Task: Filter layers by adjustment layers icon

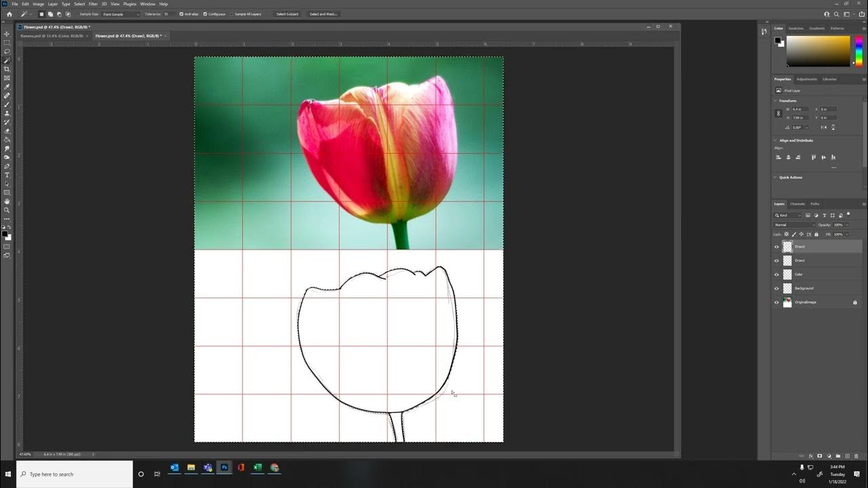Action: pyautogui.click(x=816, y=216)
